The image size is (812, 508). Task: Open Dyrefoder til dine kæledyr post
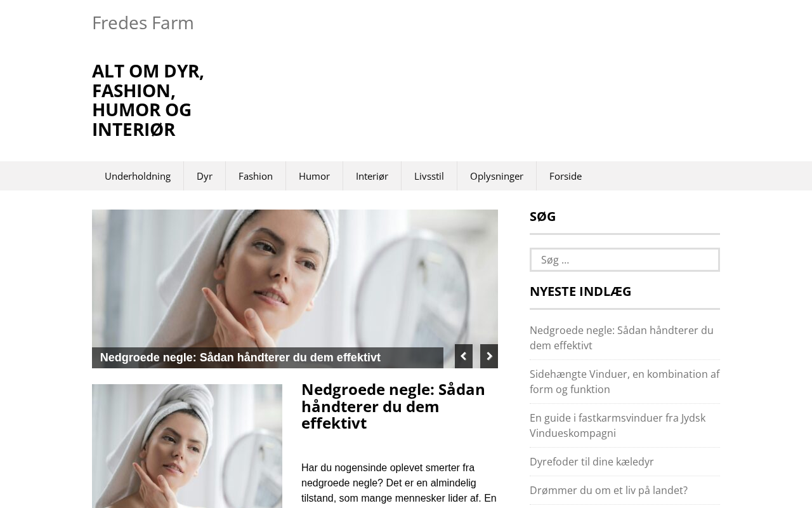[x=592, y=462]
